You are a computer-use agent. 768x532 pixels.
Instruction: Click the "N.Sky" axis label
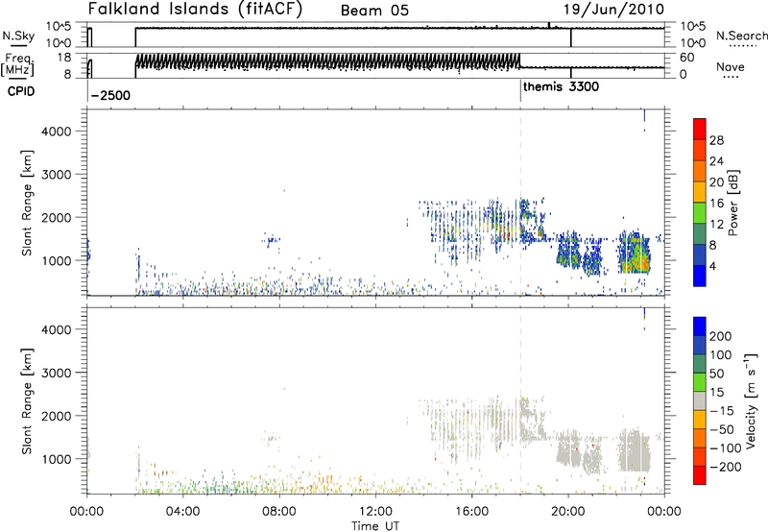tap(18, 36)
